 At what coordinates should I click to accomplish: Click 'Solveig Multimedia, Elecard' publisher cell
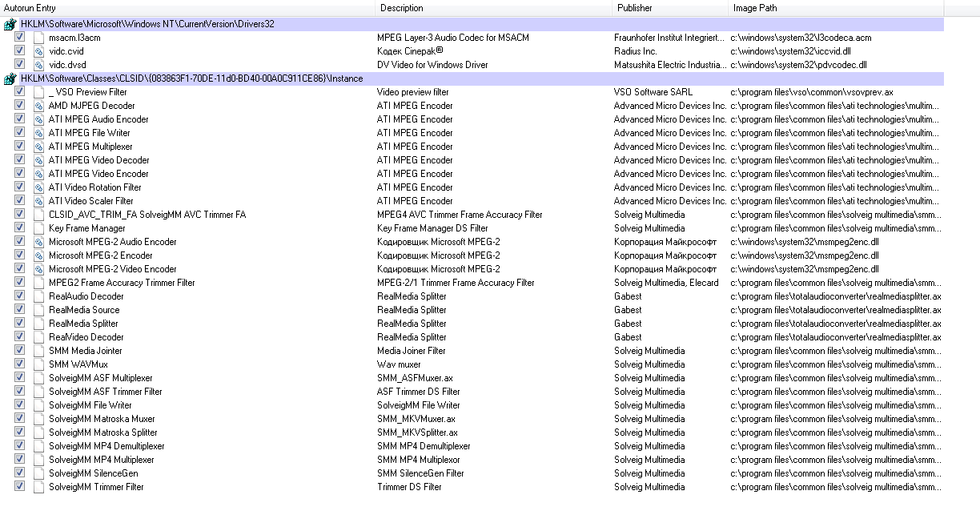point(666,283)
